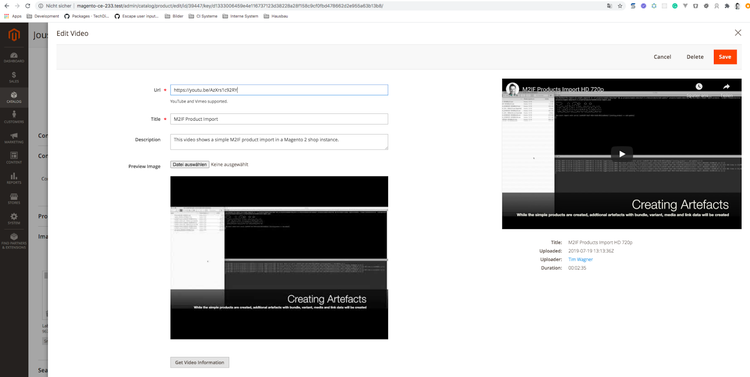This screenshot has height=377, width=750.
Task: Open the Interne System bookmarks folder
Action: [x=241, y=16]
